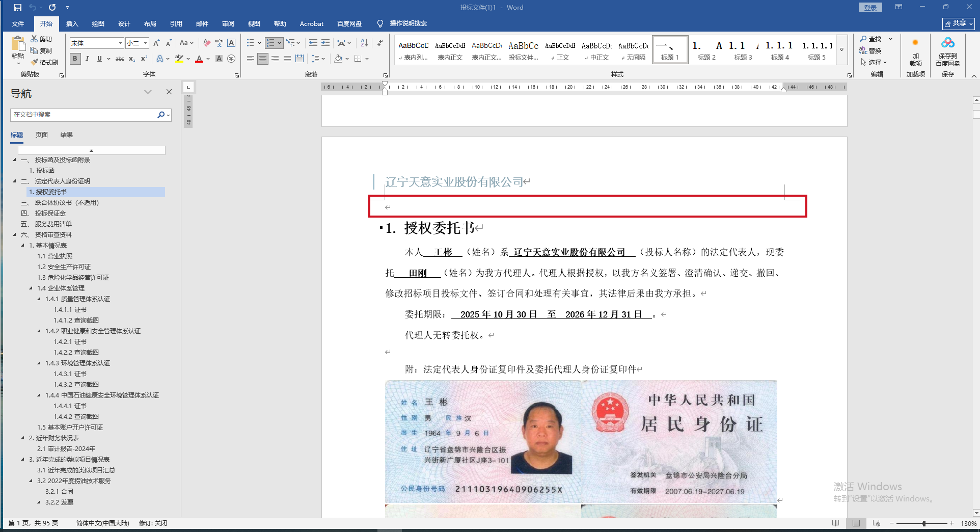Toggle character shading (gray A)
Screen dimensions: 980x532
point(219,59)
